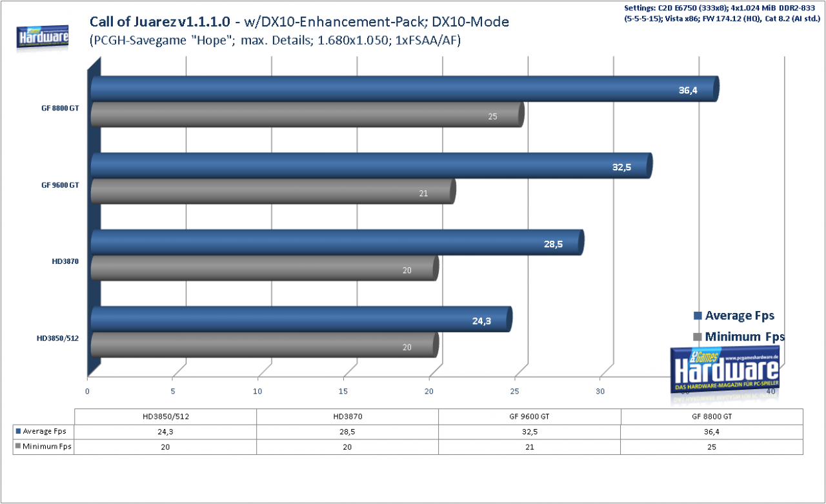Click the "Average Fps" legend label in the chart

click(740, 316)
